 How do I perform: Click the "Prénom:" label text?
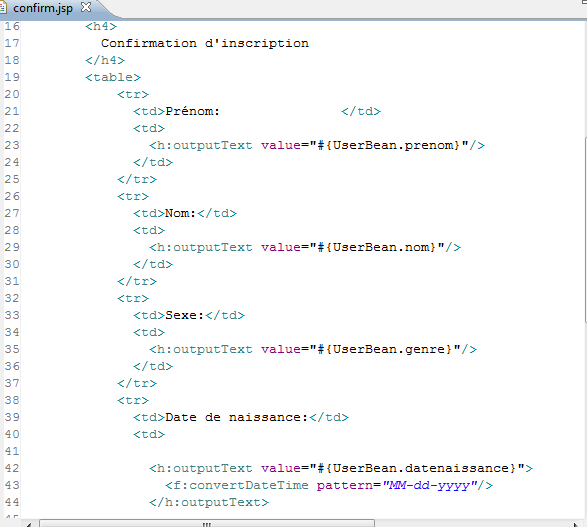(192, 111)
